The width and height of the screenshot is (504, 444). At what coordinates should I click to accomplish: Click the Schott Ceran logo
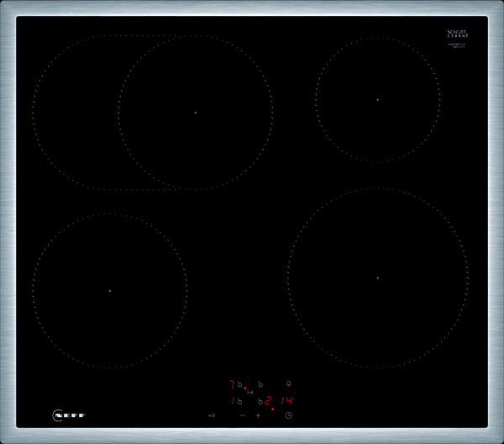tap(456, 35)
